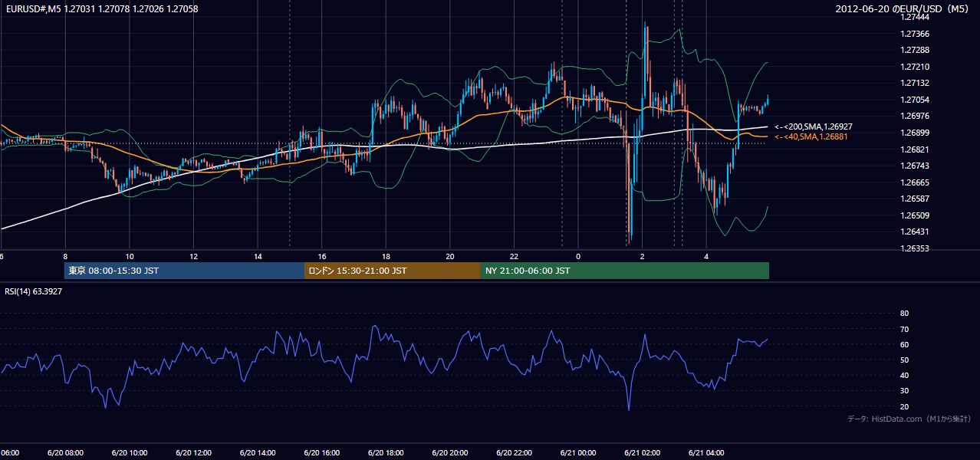This screenshot has height=460, width=980.
Task: Click the 200 SMA 1.26927 label
Action: click(814, 127)
